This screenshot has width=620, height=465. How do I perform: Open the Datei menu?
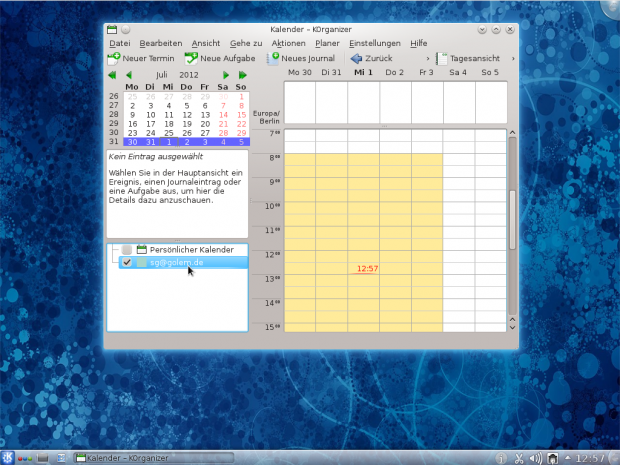point(120,43)
